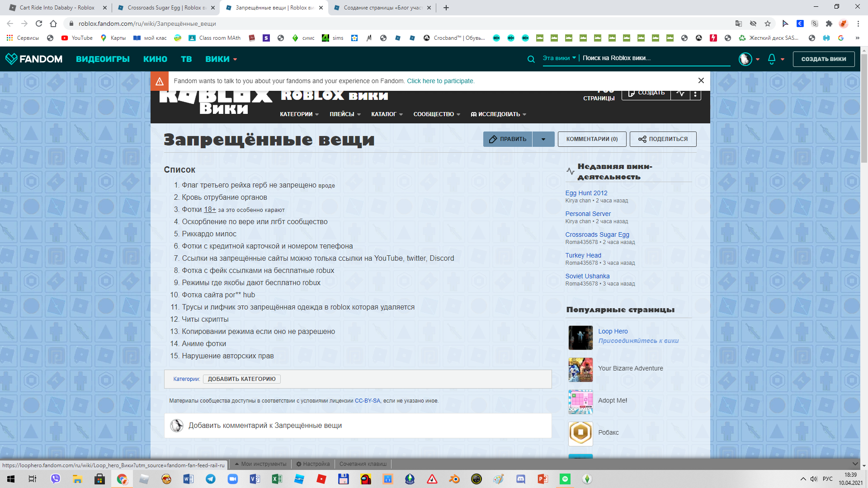Screen dimensions: 868x488
Task: Bookmark this page with the star icon
Action: [767, 23]
